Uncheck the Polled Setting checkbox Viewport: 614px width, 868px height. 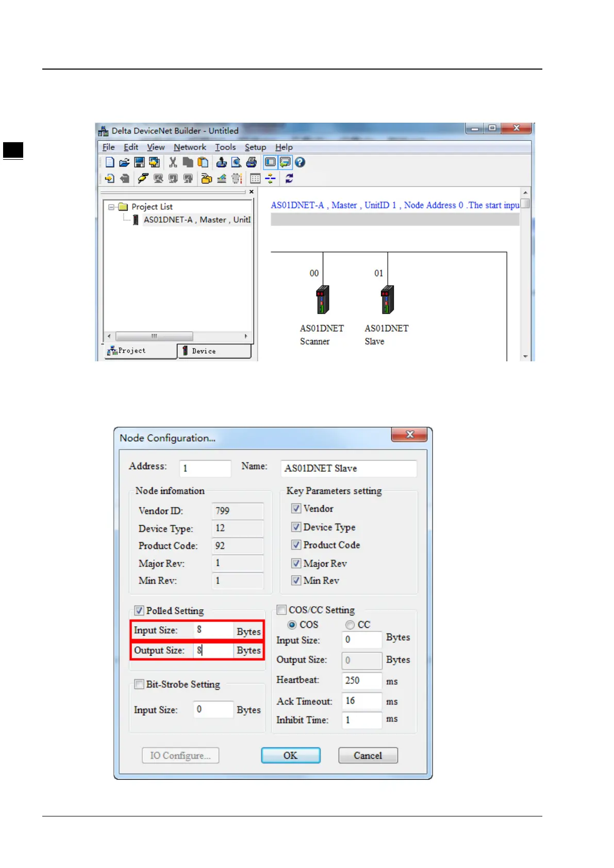click(139, 611)
